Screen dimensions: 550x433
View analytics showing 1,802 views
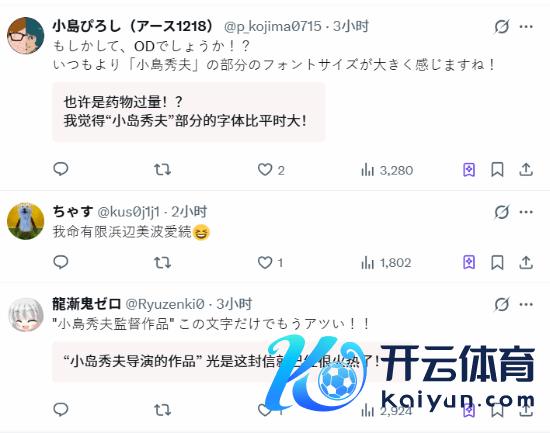(x=386, y=263)
